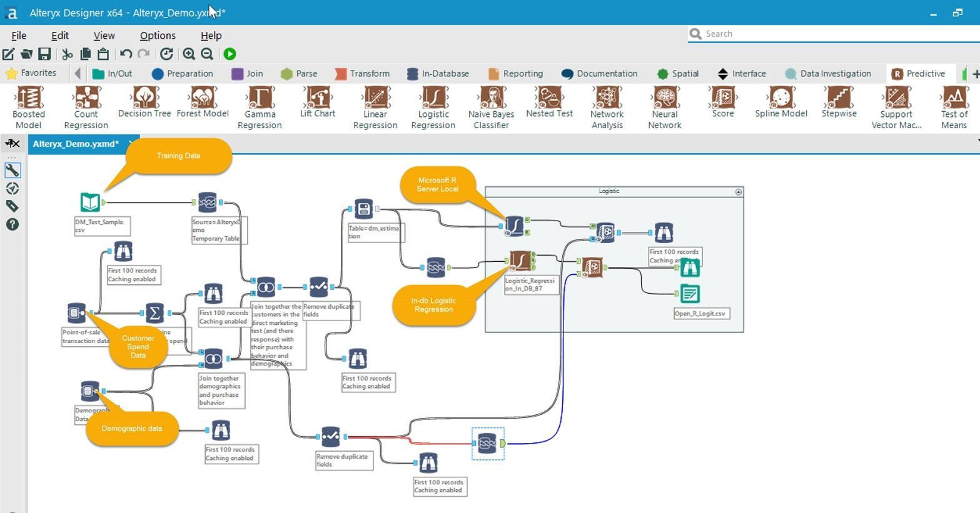
Task: Undo the last action
Action: [x=126, y=54]
